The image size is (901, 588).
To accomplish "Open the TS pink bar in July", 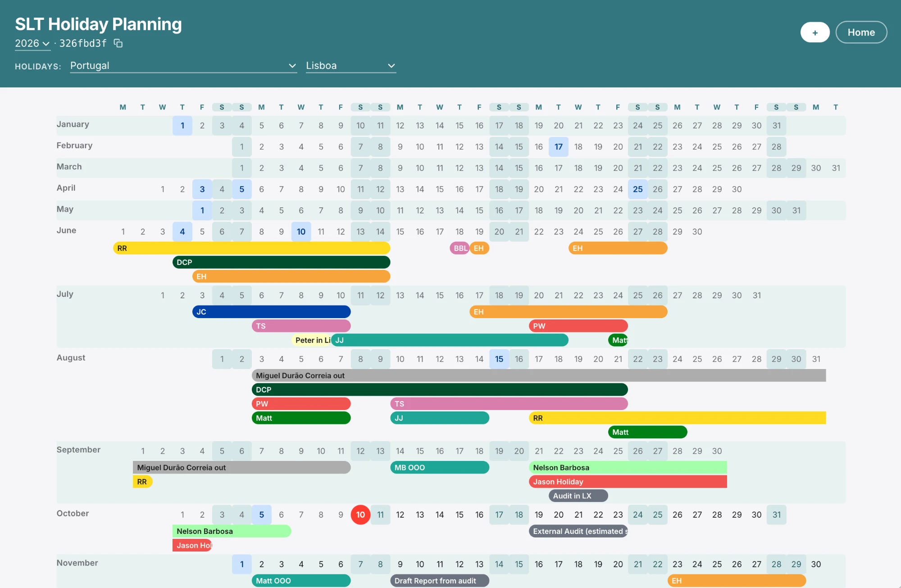I will click(x=301, y=326).
